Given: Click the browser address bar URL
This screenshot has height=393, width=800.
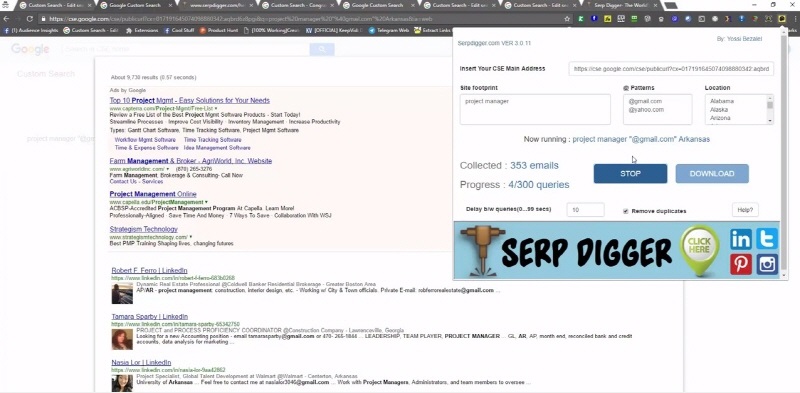Looking at the screenshot, I should point(241,19).
